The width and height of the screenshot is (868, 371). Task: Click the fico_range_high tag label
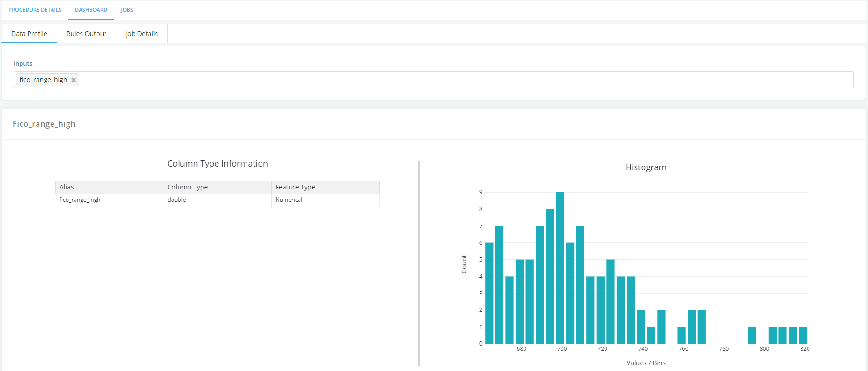[x=43, y=80]
